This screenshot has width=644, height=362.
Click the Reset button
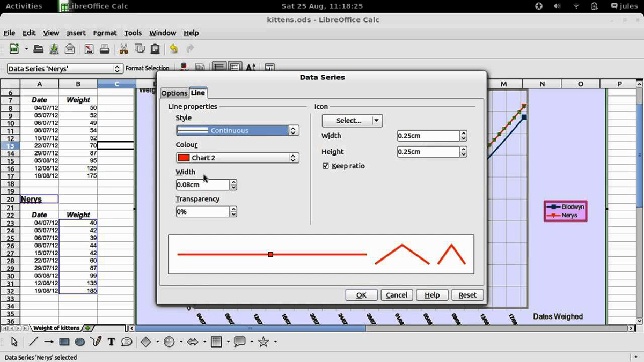tap(467, 294)
